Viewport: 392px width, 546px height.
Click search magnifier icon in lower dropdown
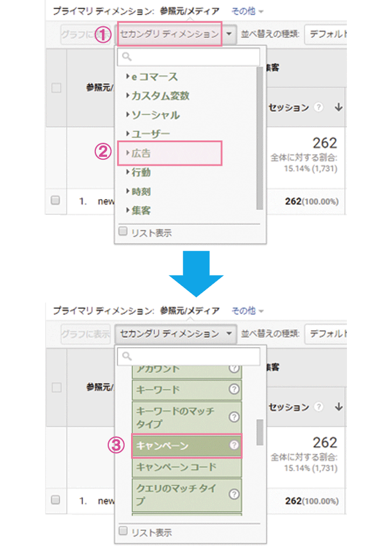click(x=127, y=356)
